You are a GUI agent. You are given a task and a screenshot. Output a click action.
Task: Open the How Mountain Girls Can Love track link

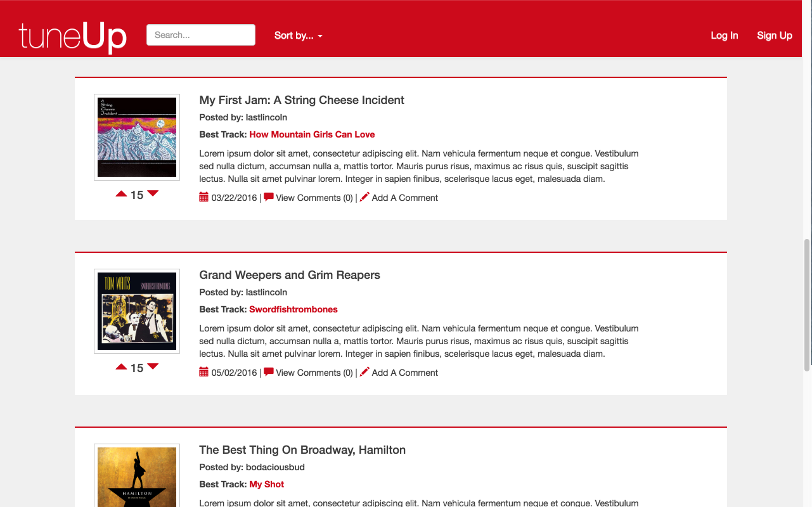[x=312, y=134]
